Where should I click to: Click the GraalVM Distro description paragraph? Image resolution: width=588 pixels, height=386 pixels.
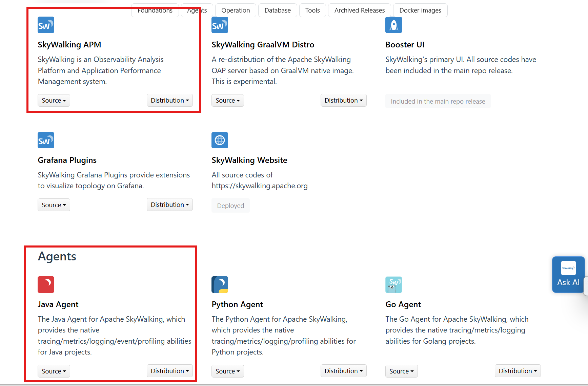283,70
